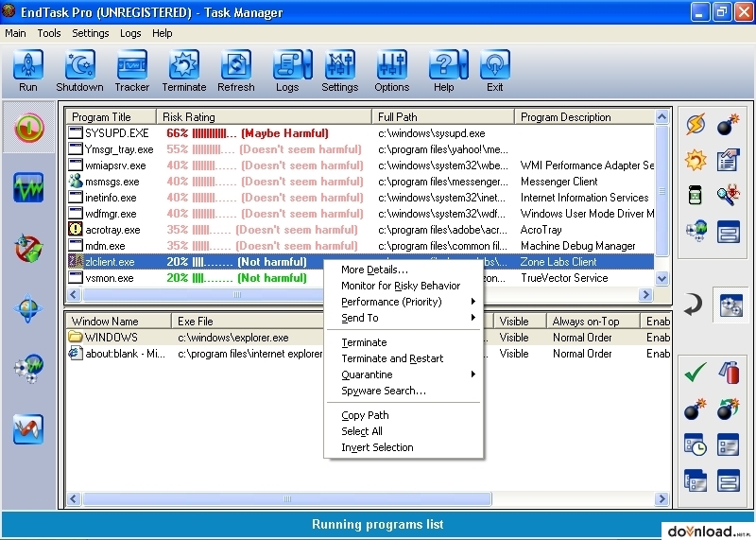Click the program list vertical scrollbar up arrow
The height and width of the screenshot is (540, 756).
(x=662, y=116)
